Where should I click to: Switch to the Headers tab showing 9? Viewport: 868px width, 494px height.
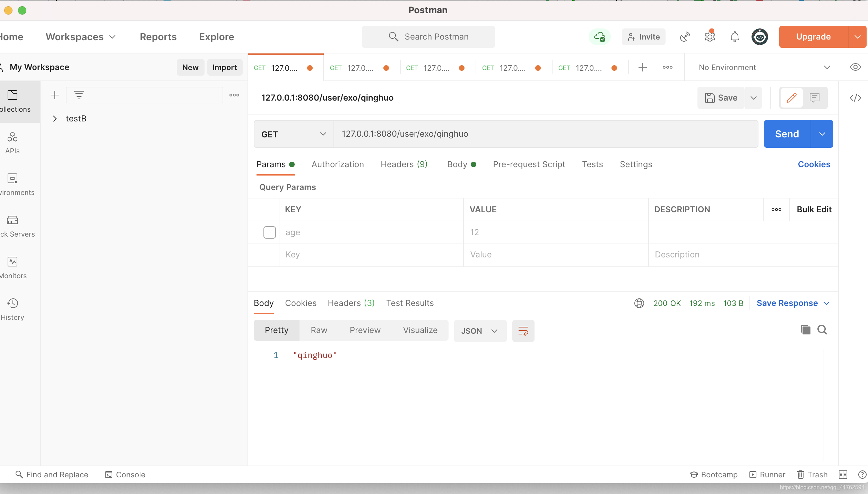pos(404,164)
